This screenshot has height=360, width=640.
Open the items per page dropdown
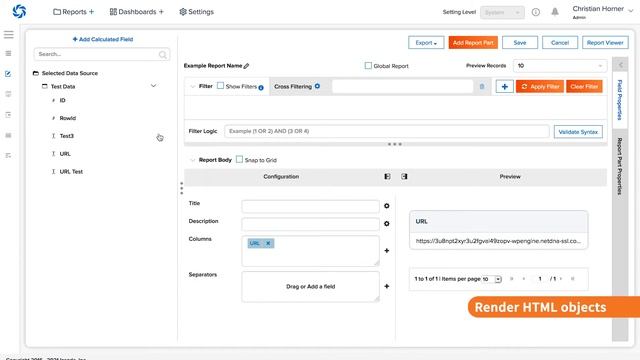(x=492, y=279)
